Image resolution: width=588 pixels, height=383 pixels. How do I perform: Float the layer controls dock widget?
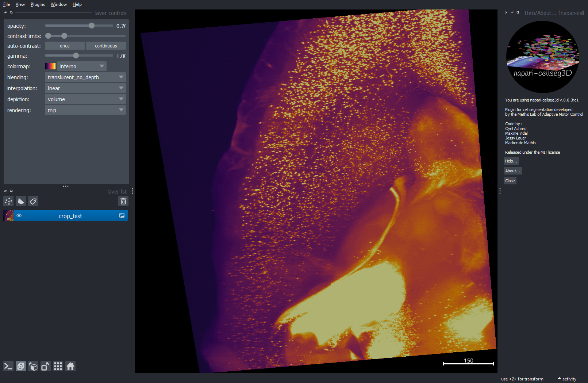(11, 12)
